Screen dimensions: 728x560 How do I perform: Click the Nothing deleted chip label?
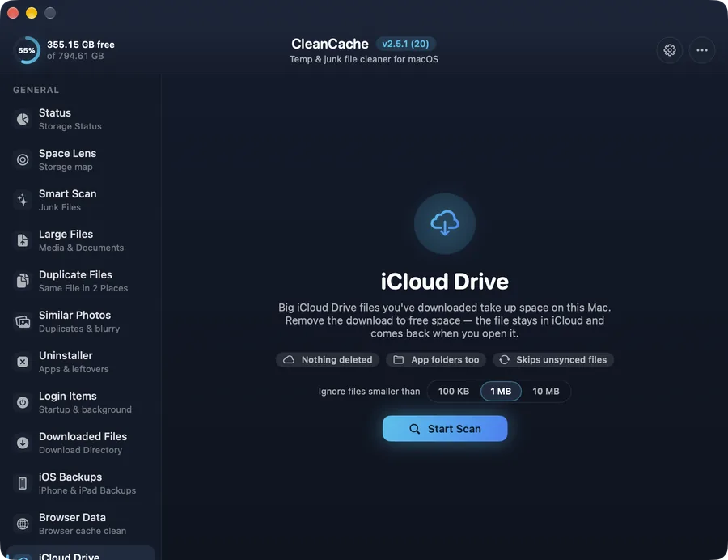[x=337, y=360]
